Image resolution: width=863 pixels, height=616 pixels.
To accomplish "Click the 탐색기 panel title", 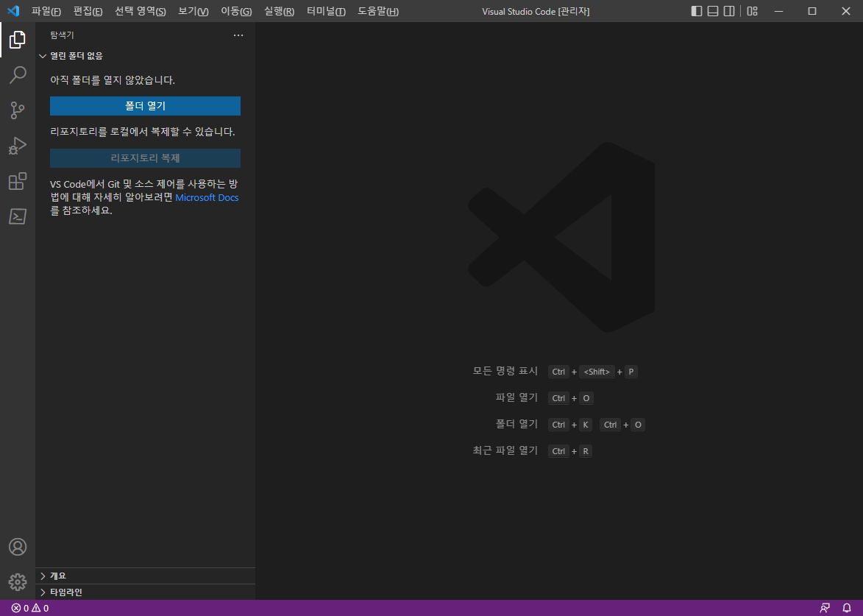I will pos(63,35).
